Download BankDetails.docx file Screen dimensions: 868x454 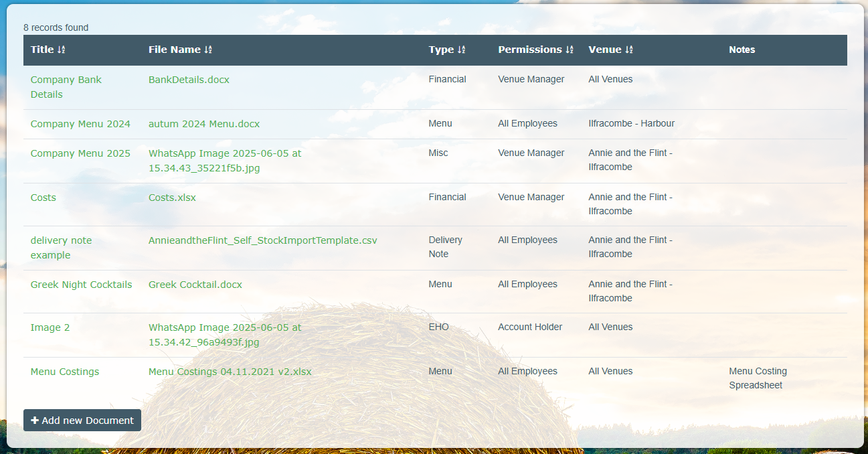pos(189,80)
